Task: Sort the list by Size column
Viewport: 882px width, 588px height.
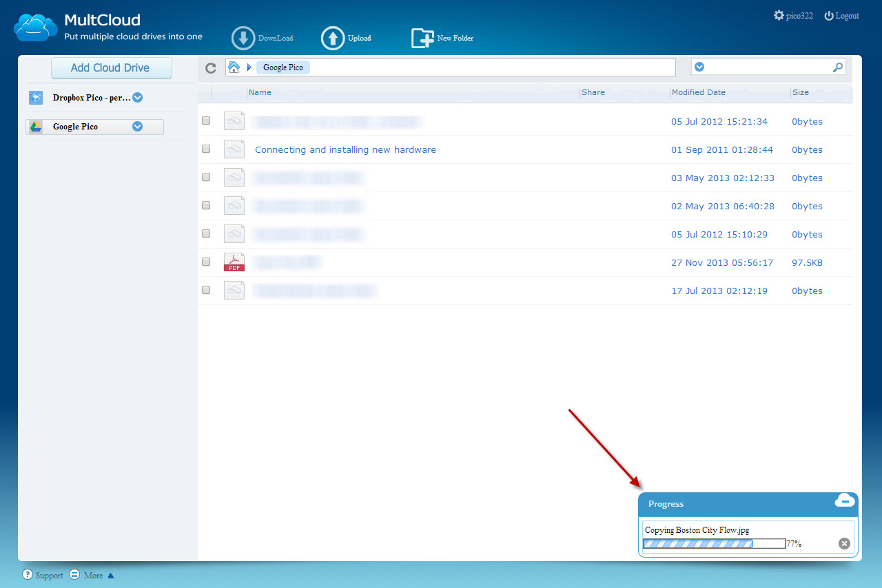Action: point(800,92)
